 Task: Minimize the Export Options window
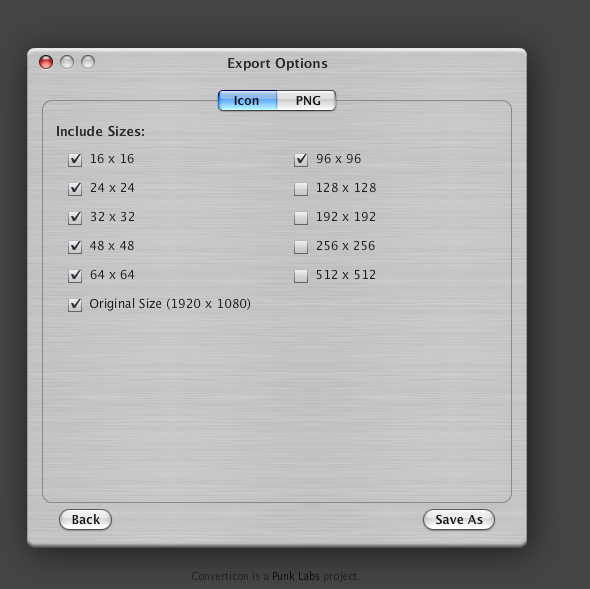coord(67,62)
